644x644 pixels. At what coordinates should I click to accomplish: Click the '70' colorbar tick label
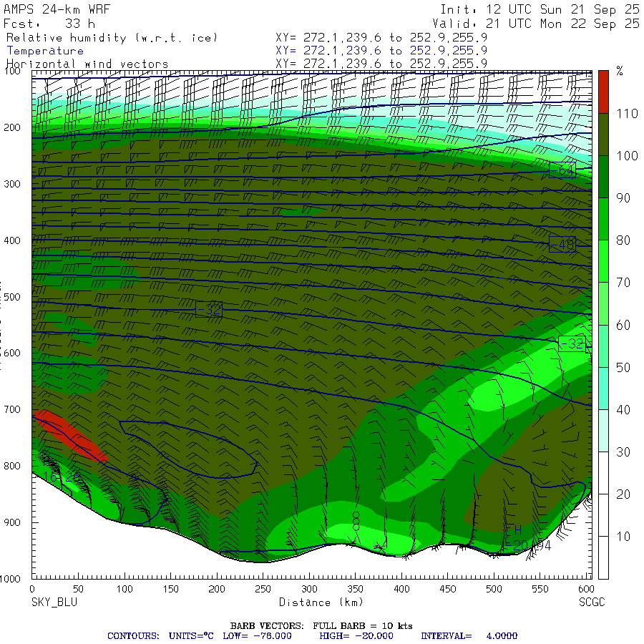pos(623,283)
